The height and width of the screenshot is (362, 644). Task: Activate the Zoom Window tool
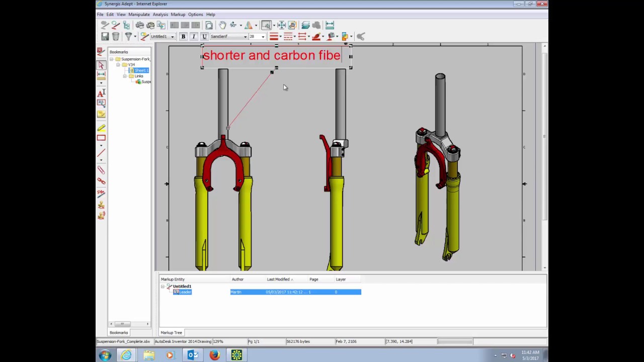266,25
